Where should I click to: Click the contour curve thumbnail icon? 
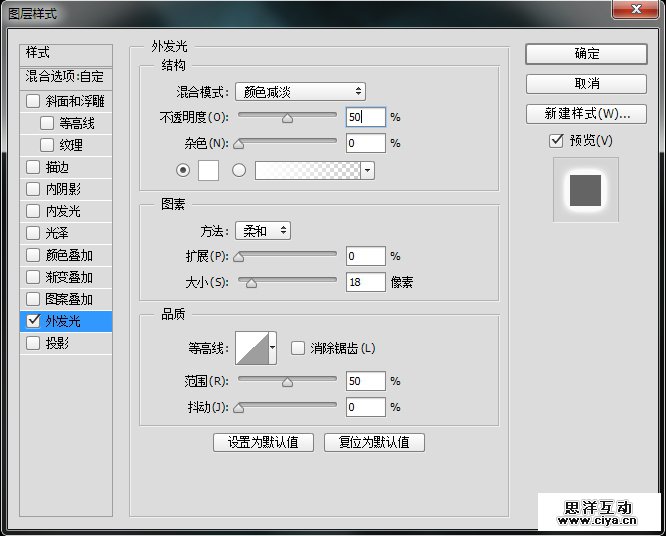pos(251,348)
